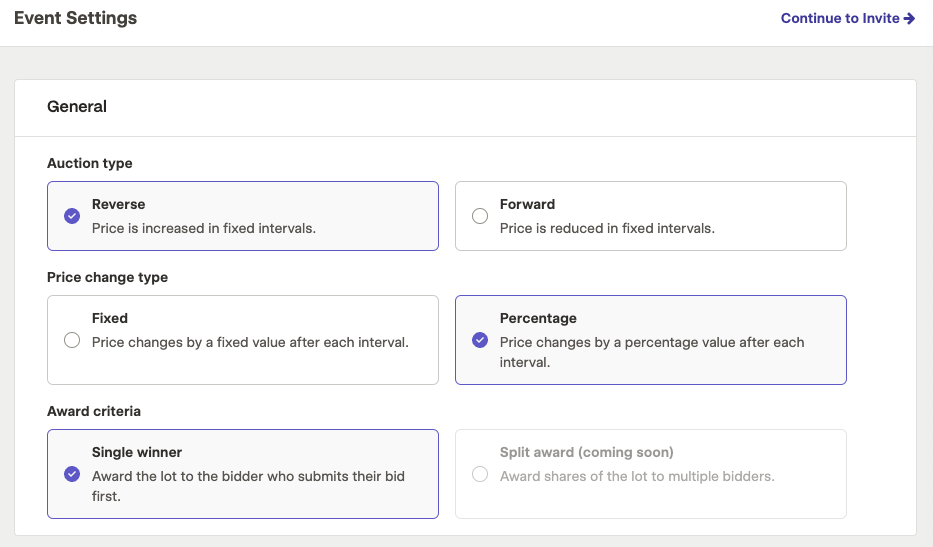
Task: Click 'Price is reduced in fixed intervals' description
Action: 607,229
